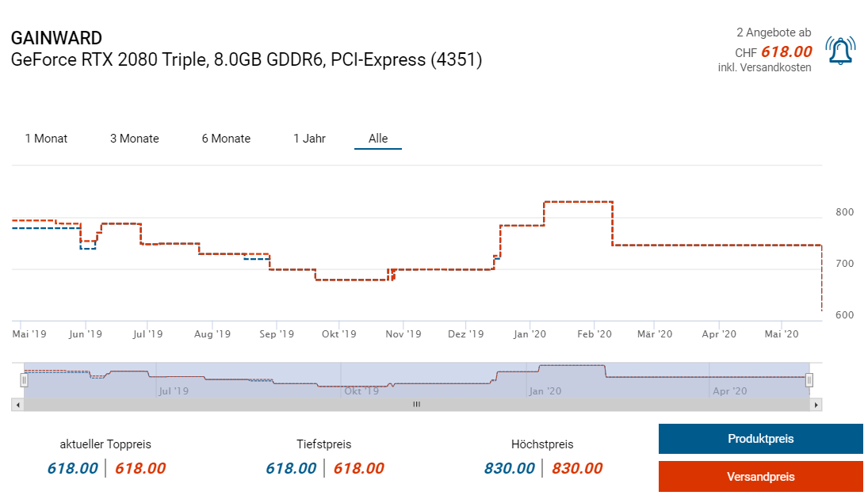Click the Mär '20 x-axis label
The height and width of the screenshot is (499, 868).
coord(655,334)
